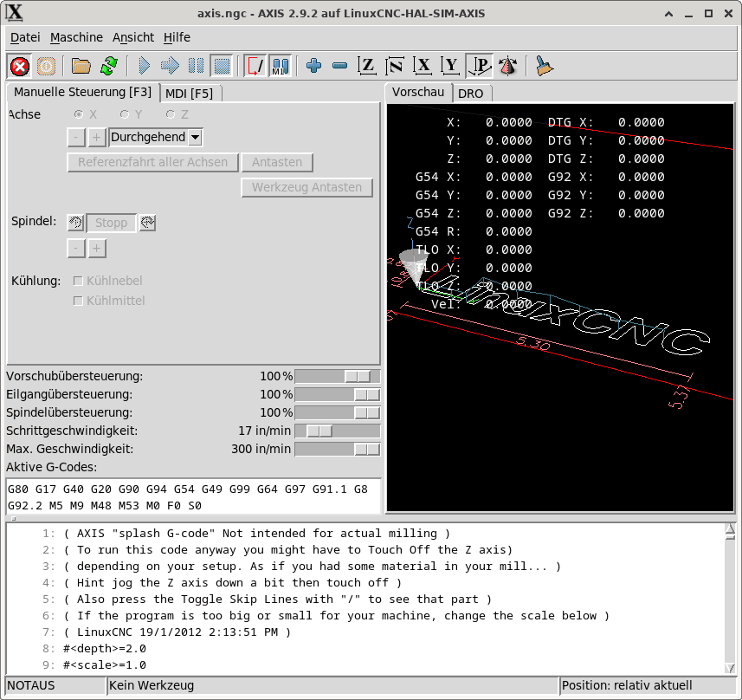Zoom in with the plus icon
This screenshot has width=742, height=700.
pyautogui.click(x=313, y=66)
